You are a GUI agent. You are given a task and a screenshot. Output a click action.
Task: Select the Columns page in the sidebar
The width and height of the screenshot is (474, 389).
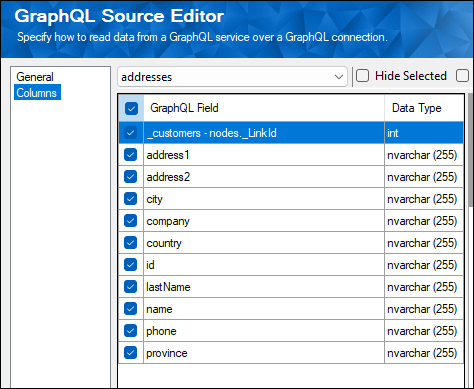(37, 93)
